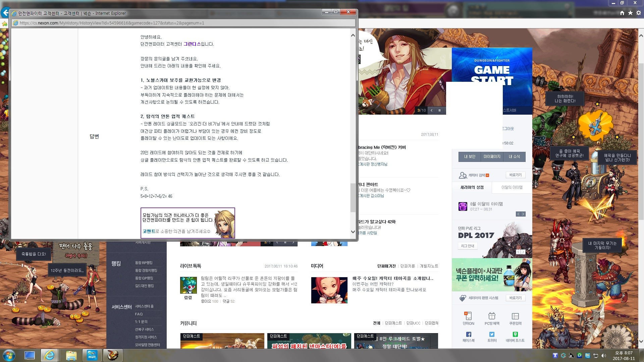Click popup scrollbar down arrow
The image size is (644, 362).
point(353,232)
